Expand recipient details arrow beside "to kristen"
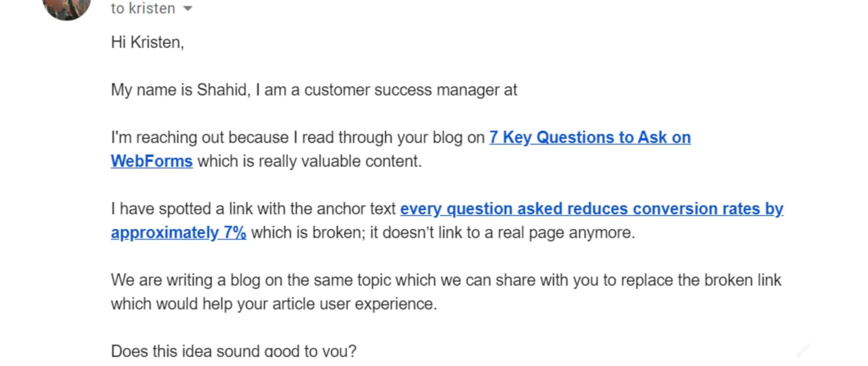The image size is (868, 366). (188, 8)
